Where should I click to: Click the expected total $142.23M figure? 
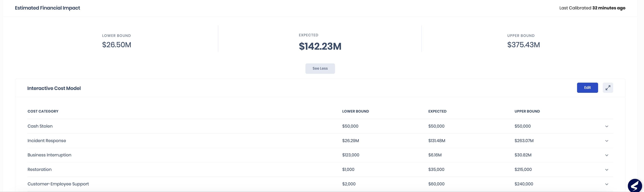tap(320, 46)
